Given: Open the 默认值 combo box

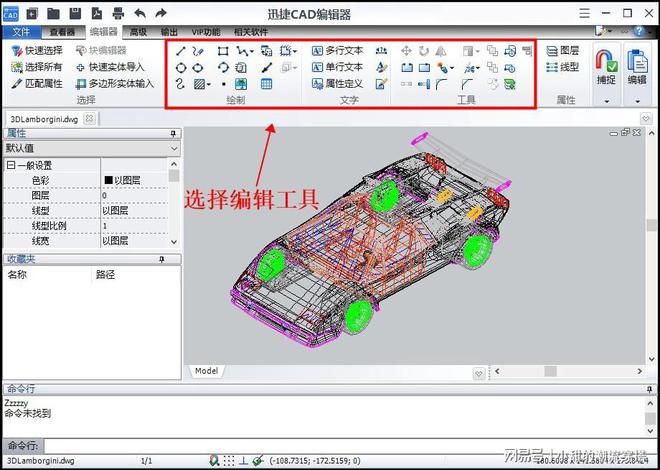Looking at the screenshot, I should point(92,149).
